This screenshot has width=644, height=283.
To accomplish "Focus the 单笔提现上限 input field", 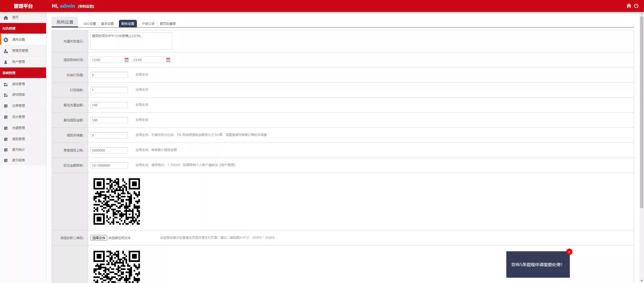I will pyautogui.click(x=109, y=150).
